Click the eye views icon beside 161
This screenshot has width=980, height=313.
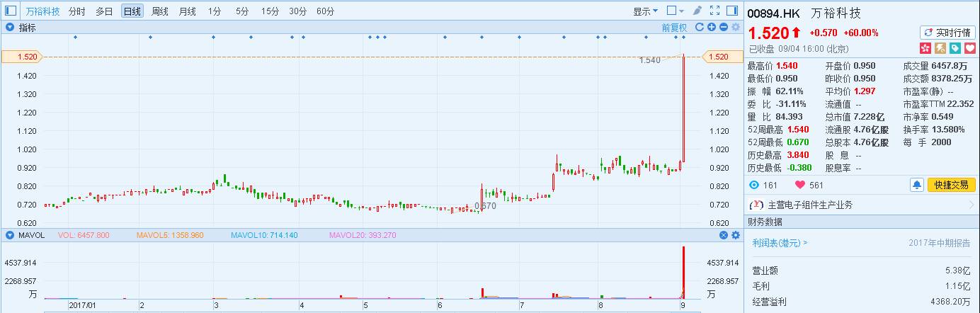pos(753,185)
